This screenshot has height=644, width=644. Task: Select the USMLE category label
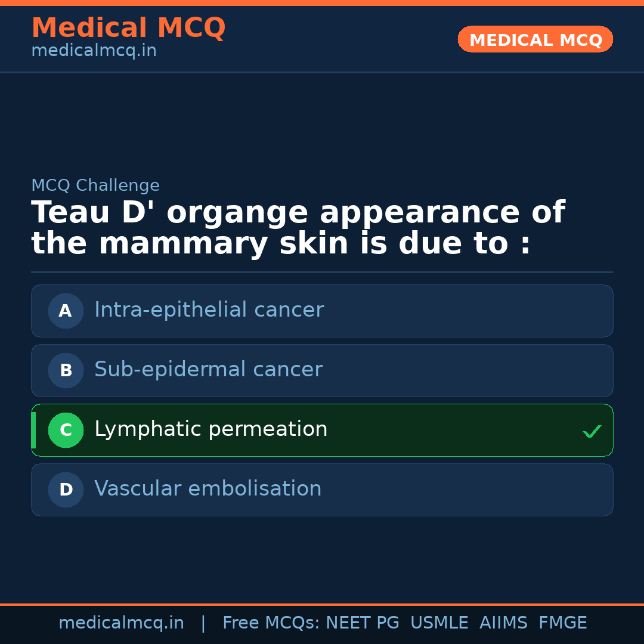[439, 623]
